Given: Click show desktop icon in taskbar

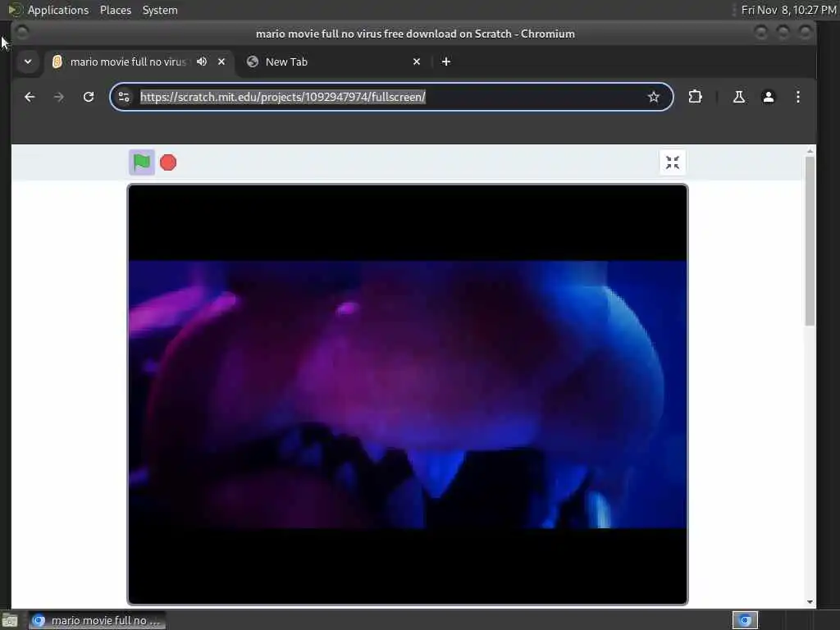Looking at the screenshot, I should 10,620.
